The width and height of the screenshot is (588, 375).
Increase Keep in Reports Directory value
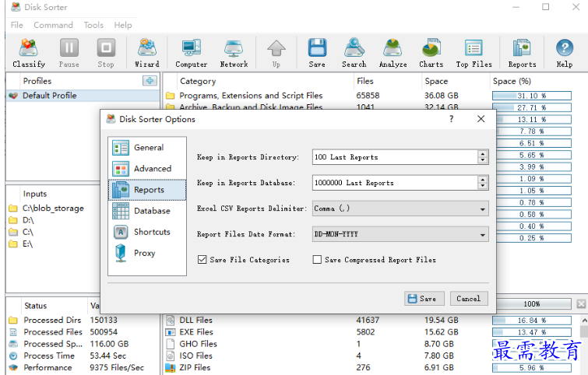[x=483, y=153]
